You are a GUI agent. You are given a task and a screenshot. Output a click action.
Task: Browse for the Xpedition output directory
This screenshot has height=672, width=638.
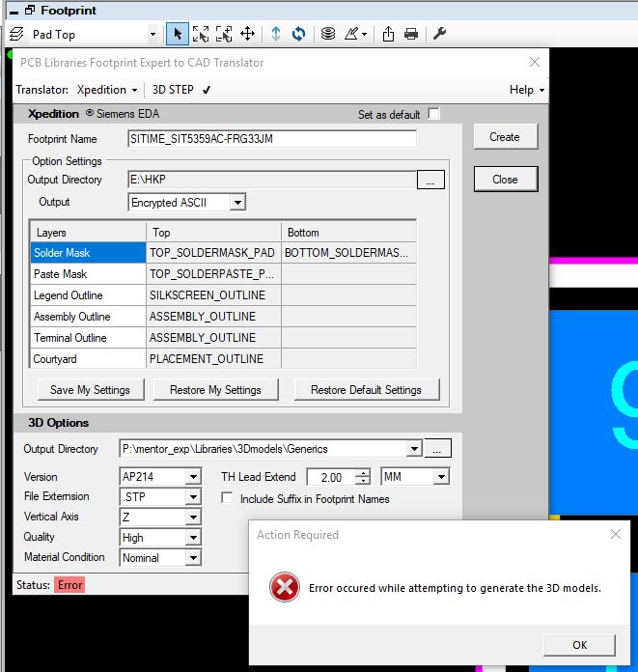coord(430,180)
